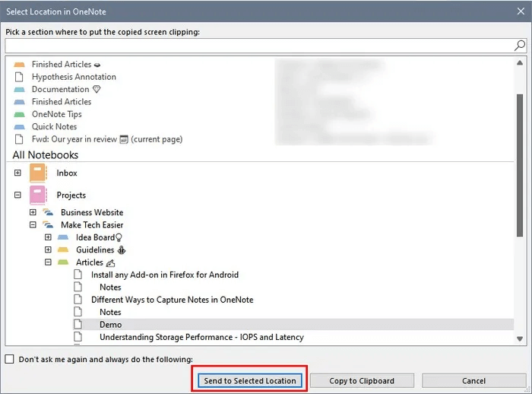Select 'Different Ways to Capture Notes in OneNote'
The height and width of the screenshot is (394, 532).
pos(172,300)
